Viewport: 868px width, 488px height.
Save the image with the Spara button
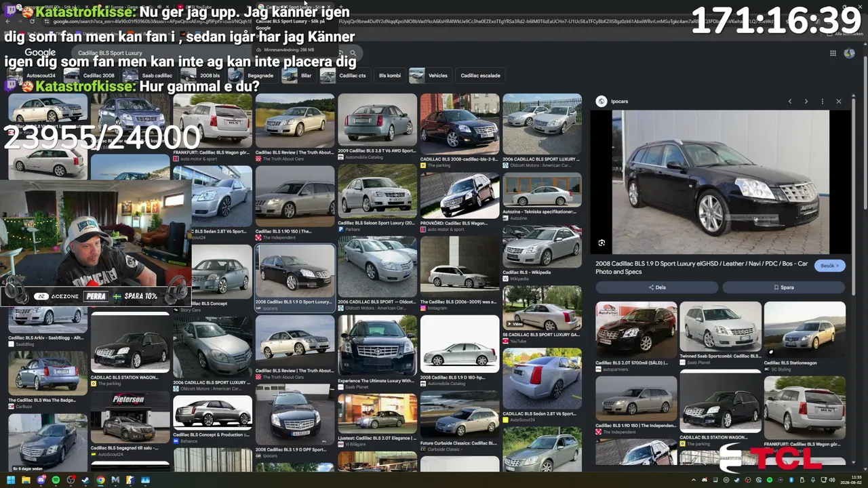(783, 287)
